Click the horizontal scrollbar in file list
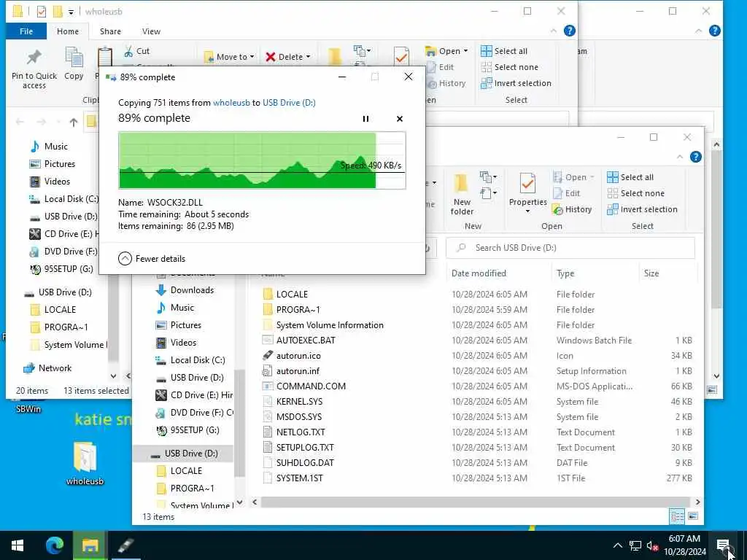 (475, 502)
